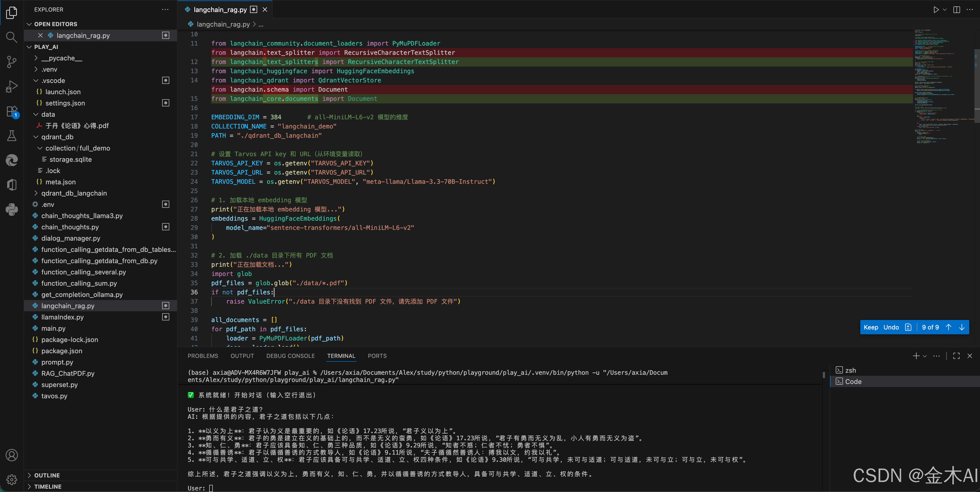Open the Source Control view
The image size is (980, 492).
click(x=12, y=62)
